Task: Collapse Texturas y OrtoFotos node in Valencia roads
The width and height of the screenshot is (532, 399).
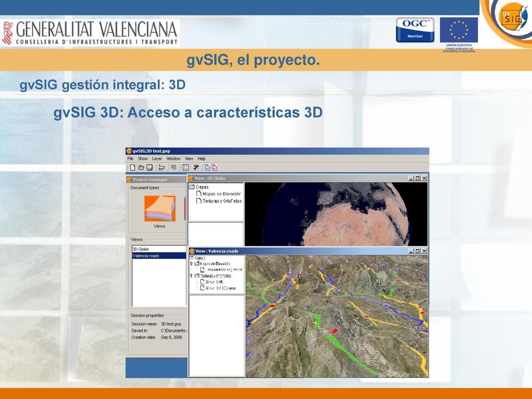Action: (191, 276)
